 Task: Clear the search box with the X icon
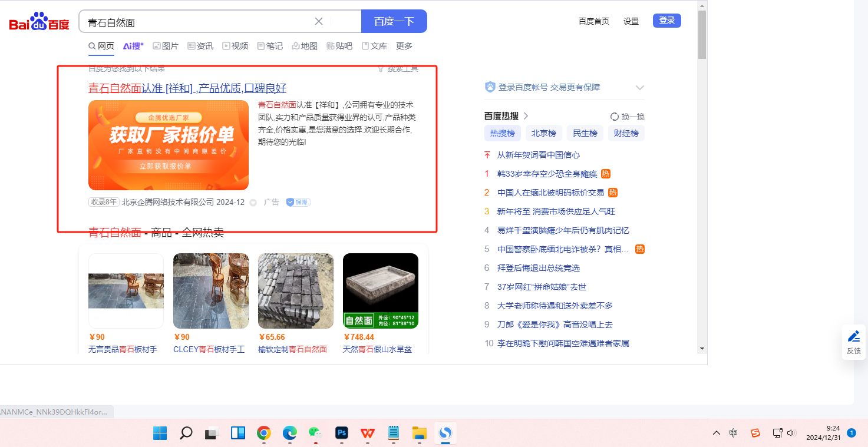coord(319,21)
